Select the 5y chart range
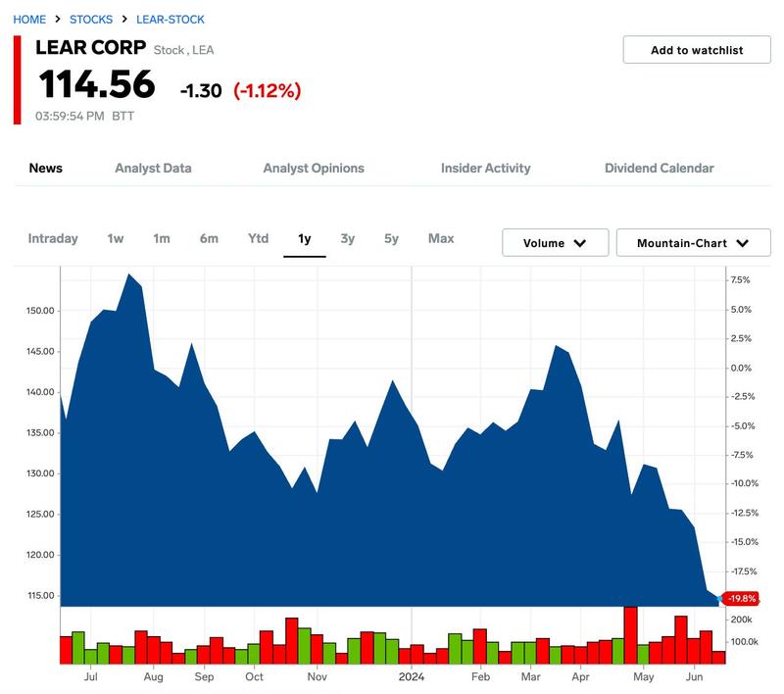The image size is (784, 694). [391, 238]
